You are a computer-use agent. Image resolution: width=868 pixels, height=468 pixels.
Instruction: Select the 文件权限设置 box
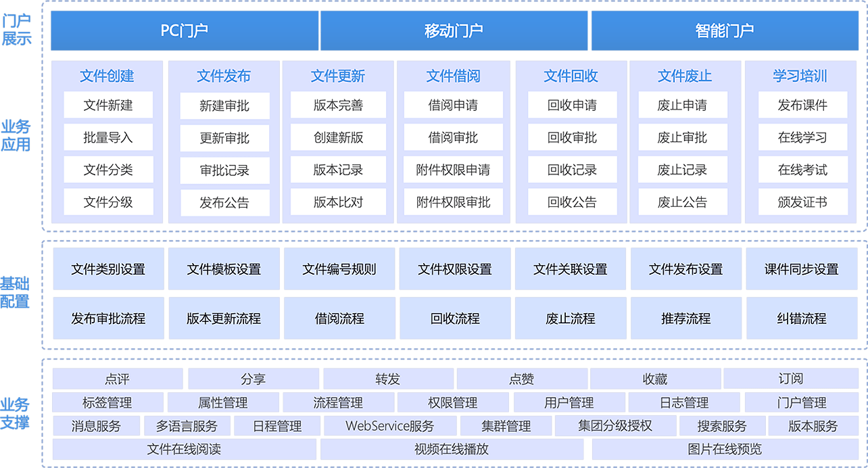[455, 269]
